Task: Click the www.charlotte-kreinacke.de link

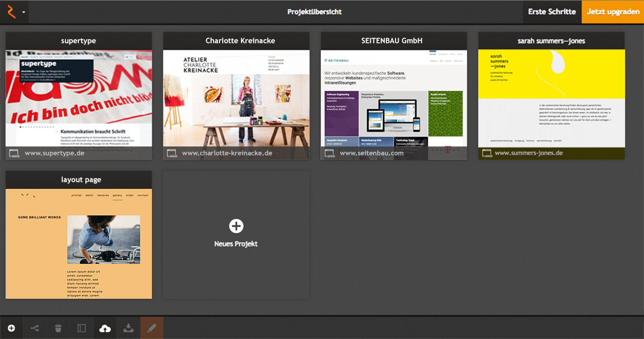Action: coord(227,153)
